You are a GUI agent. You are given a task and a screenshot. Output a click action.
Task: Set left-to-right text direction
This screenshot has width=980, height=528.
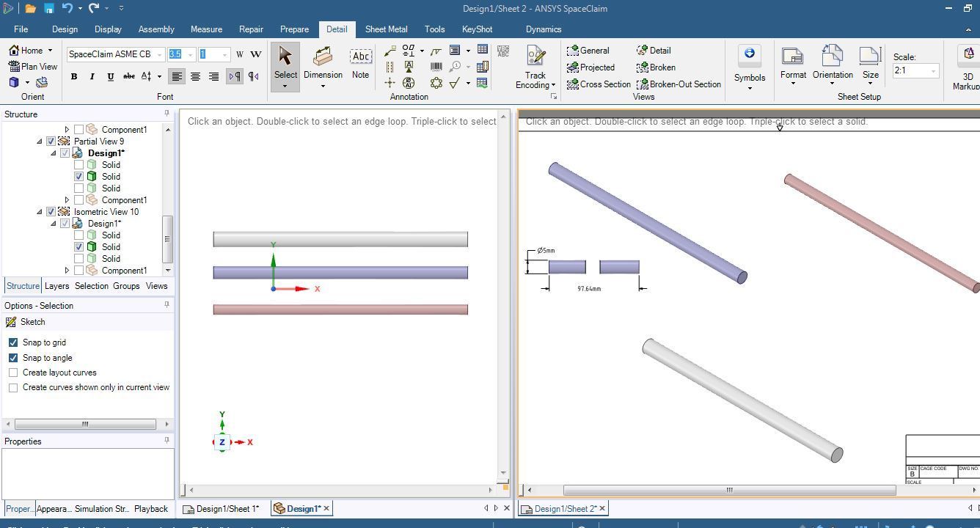235,76
